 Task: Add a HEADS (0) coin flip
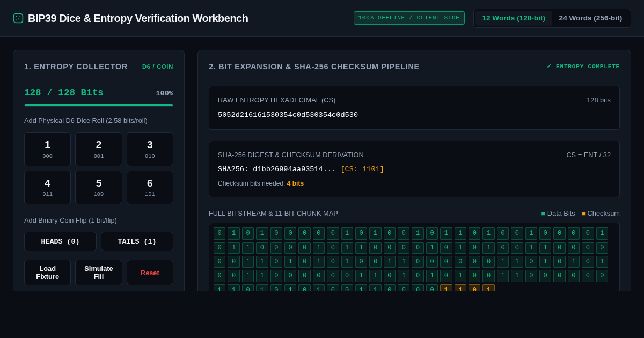[x=60, y=241]
